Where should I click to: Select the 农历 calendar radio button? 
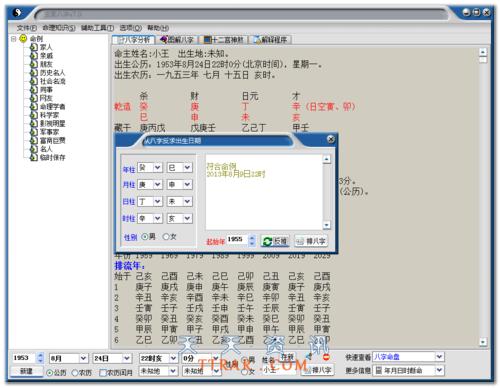click(75, 373)
